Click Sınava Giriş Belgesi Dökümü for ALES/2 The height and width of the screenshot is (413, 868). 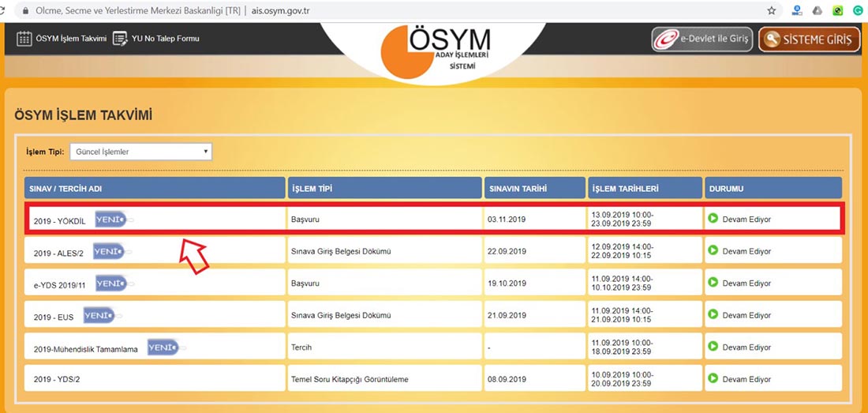(341, 252)
